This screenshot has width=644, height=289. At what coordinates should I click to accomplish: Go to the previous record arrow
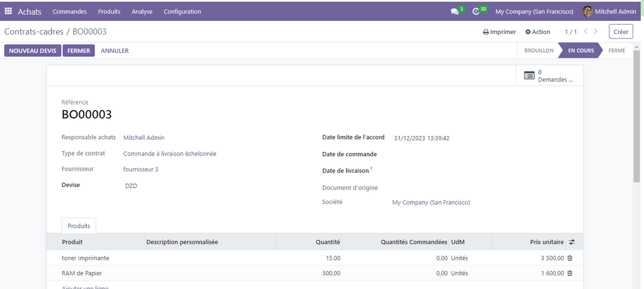[x=586, y=31]
